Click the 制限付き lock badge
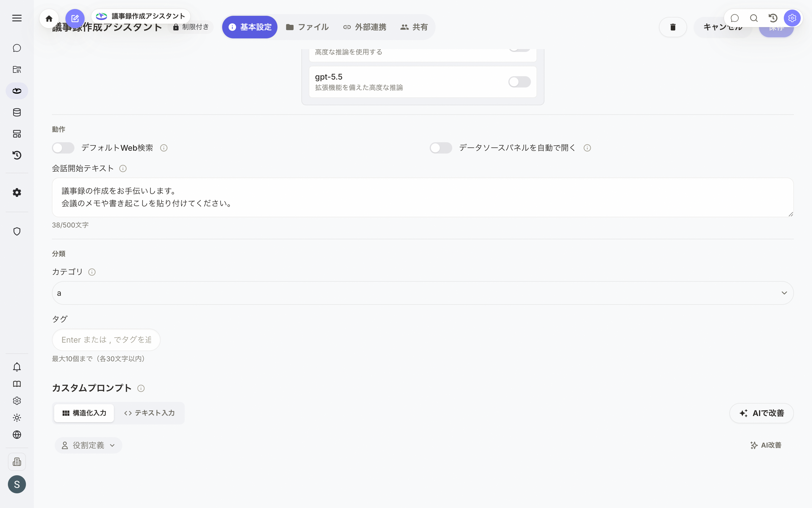This screenshot has width=812, height=508. coord(191,27)
